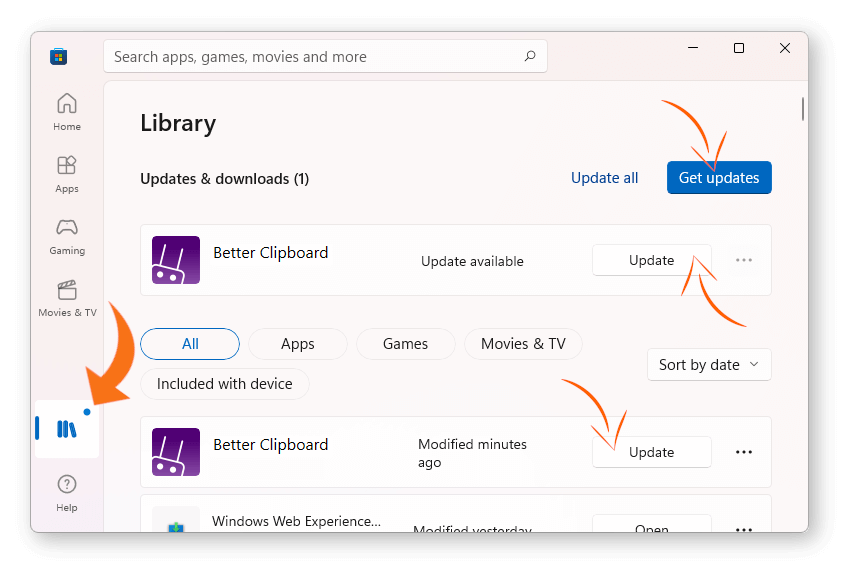
Task: Click the search magnifier icon
Action: (530, 56)
